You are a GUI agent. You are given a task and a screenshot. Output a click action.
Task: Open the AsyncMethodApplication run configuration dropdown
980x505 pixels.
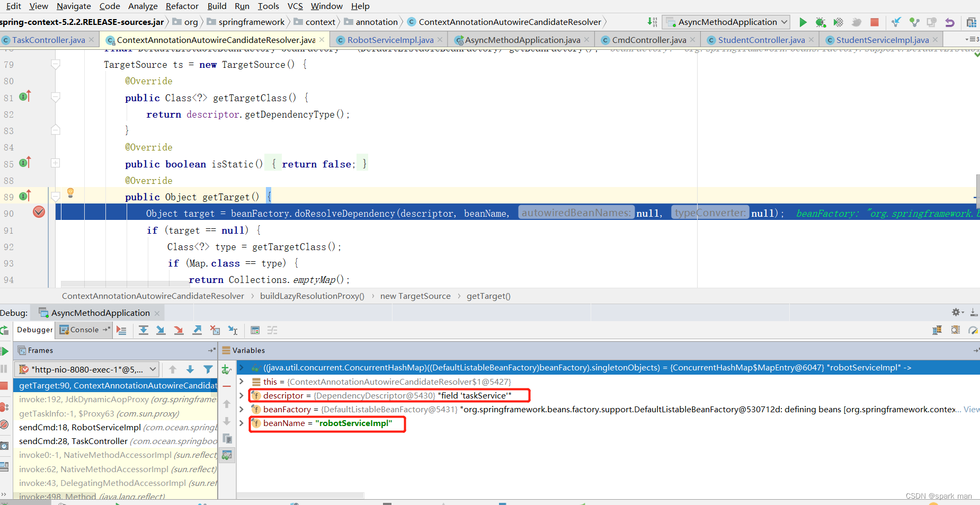(x=727, y=22)
